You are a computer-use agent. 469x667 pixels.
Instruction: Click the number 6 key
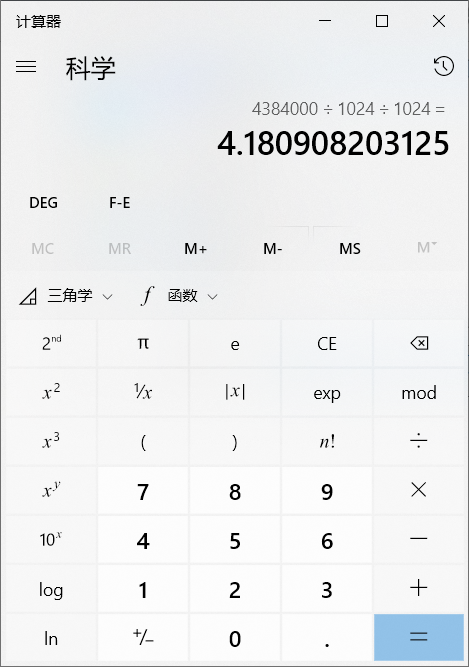pos(327,539)
